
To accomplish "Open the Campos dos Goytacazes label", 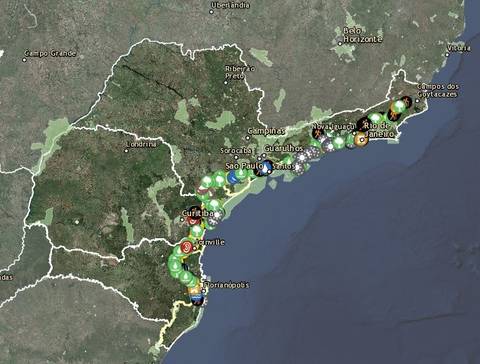I will pos(438,90).
